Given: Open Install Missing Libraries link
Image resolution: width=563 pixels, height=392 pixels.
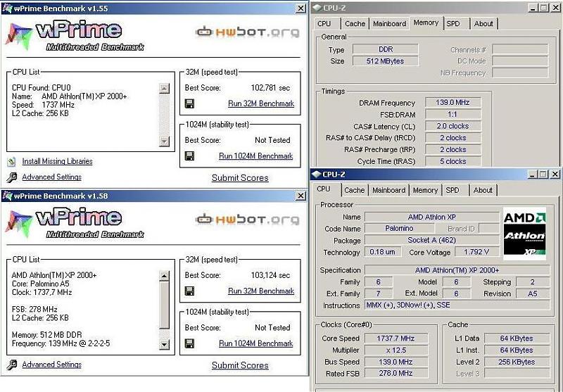Looking at the screenshot, I should pyautogui.click(x=57, y=162).
